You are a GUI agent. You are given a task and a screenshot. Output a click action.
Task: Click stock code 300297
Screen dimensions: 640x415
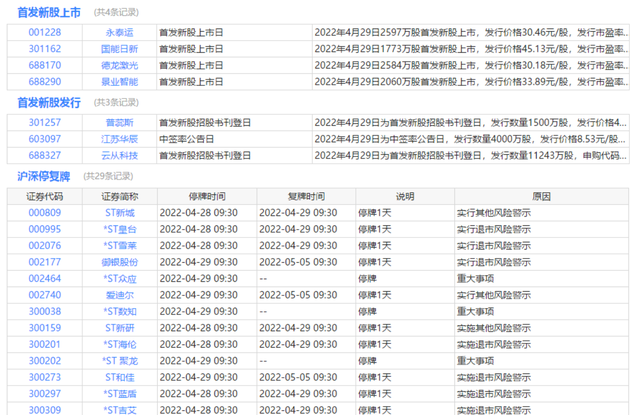45,394
